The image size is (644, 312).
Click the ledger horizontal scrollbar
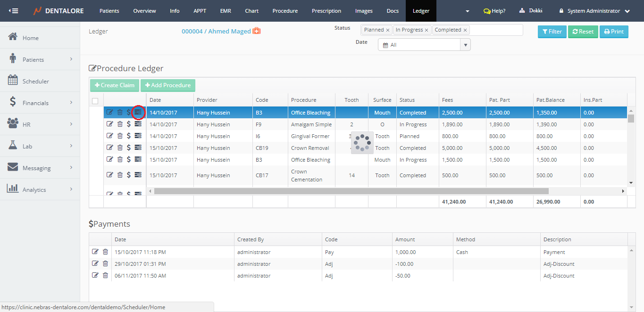tap(351, 191)
